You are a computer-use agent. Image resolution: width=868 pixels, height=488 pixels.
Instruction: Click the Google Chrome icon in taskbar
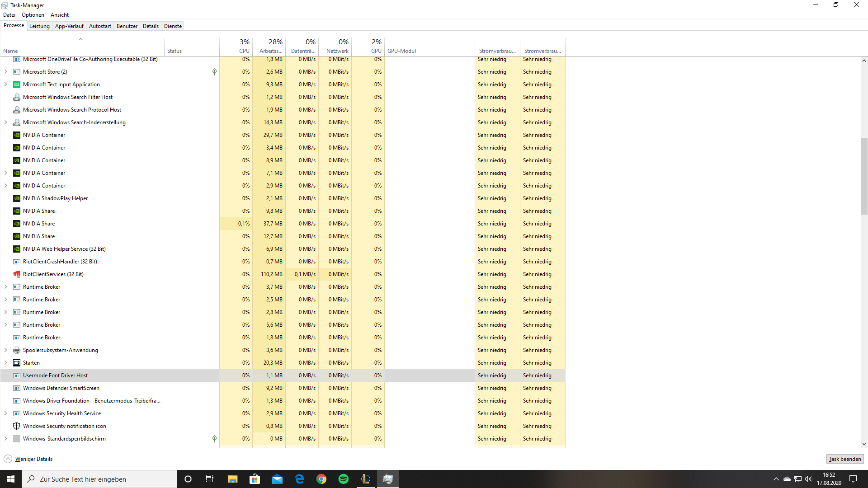321,479
